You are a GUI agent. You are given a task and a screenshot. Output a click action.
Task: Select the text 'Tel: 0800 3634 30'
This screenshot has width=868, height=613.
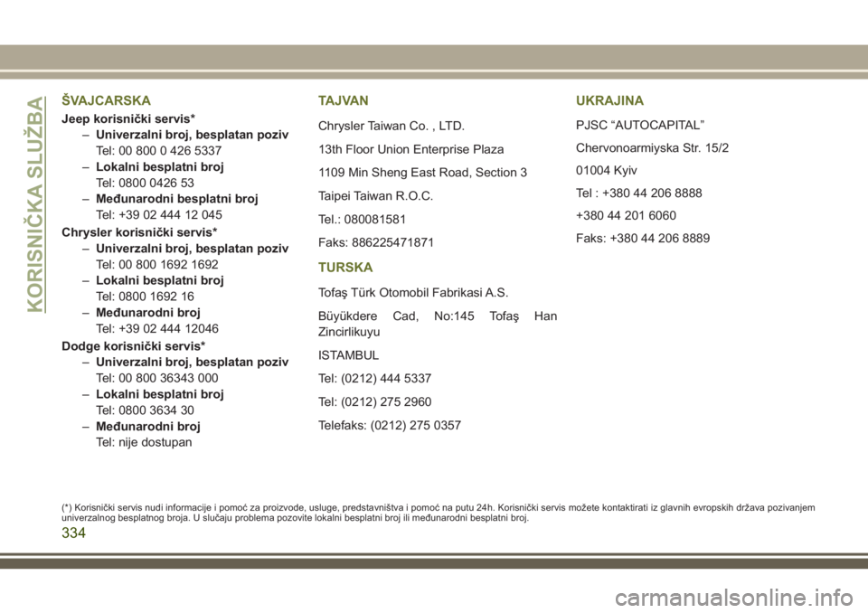pos(145,410)
